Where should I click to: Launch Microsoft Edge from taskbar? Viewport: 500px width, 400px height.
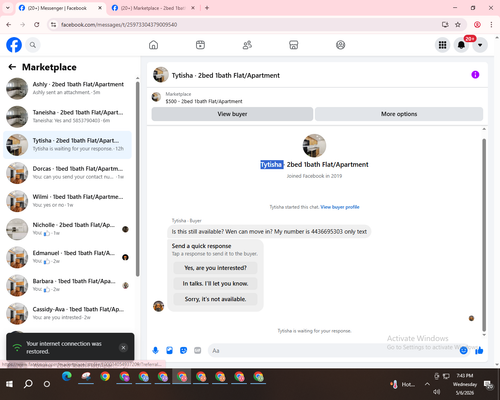tap(67, 376)
